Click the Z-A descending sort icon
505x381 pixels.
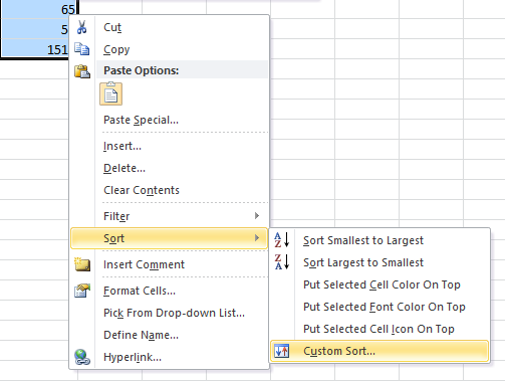coord(282,262)
